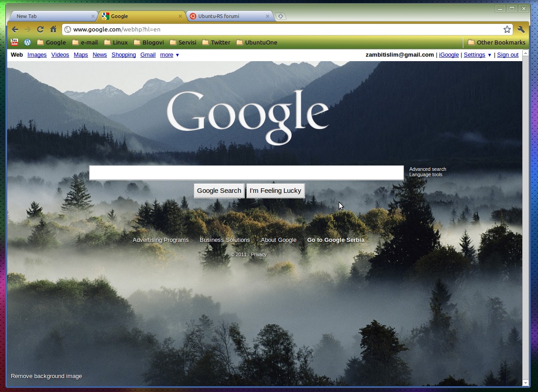Click Remove background image
Viewport: 538px width, 392px height.
pos(46,376)
